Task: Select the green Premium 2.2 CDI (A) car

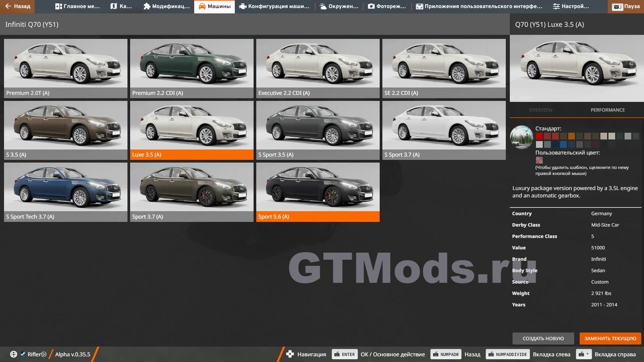Action: [x=192, y=68]
